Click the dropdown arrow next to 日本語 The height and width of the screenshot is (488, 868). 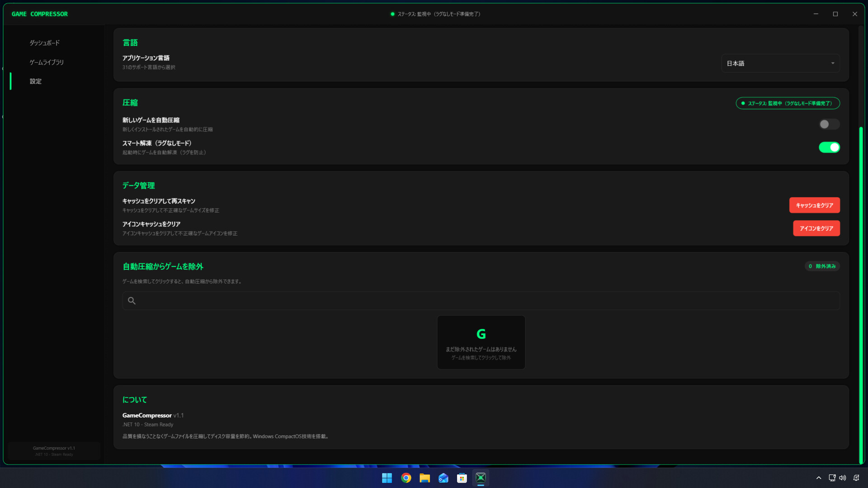point(833,63)
